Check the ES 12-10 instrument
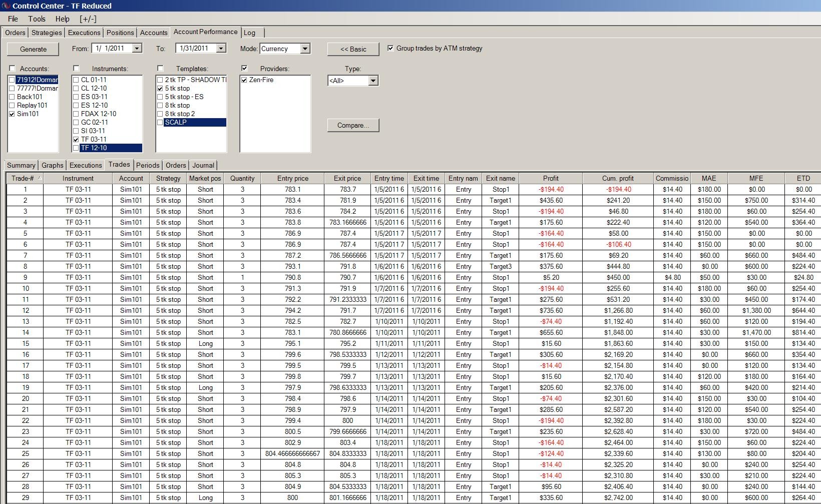The image size is (821, 504). tap(76, 105)
